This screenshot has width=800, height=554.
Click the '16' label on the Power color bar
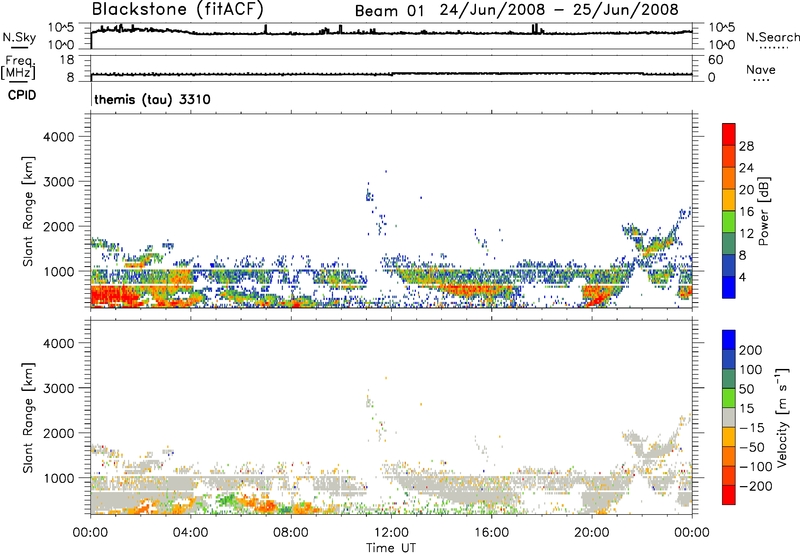coord(746,212)
